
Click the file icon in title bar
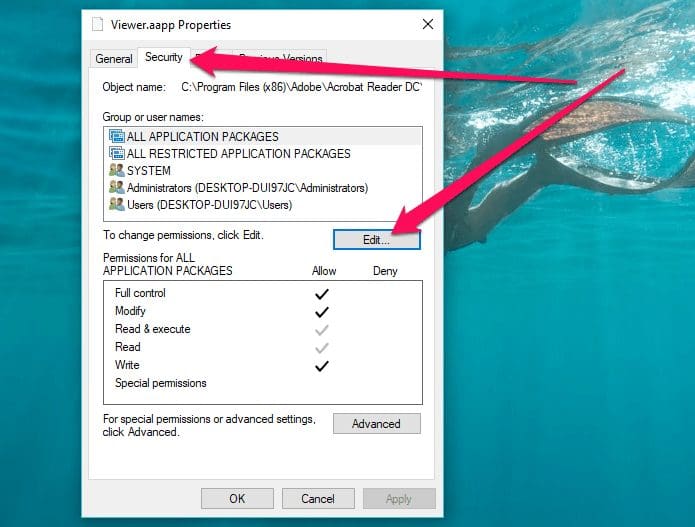coord(98,24)
